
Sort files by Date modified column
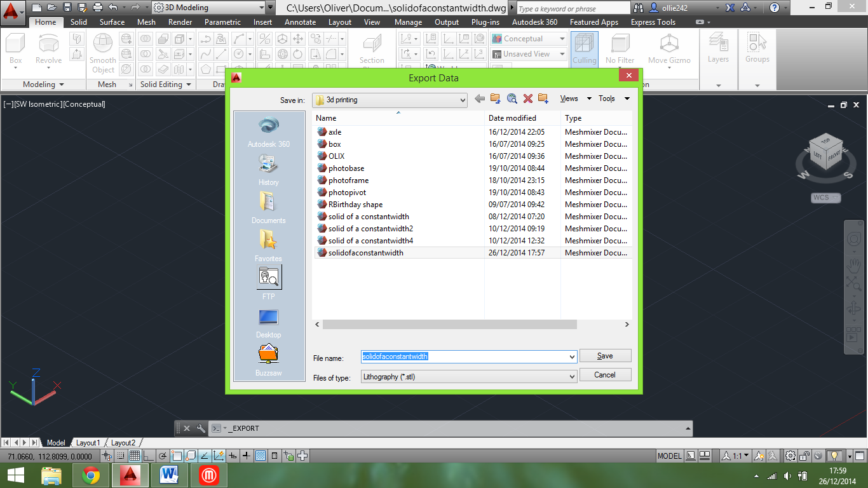522,118
